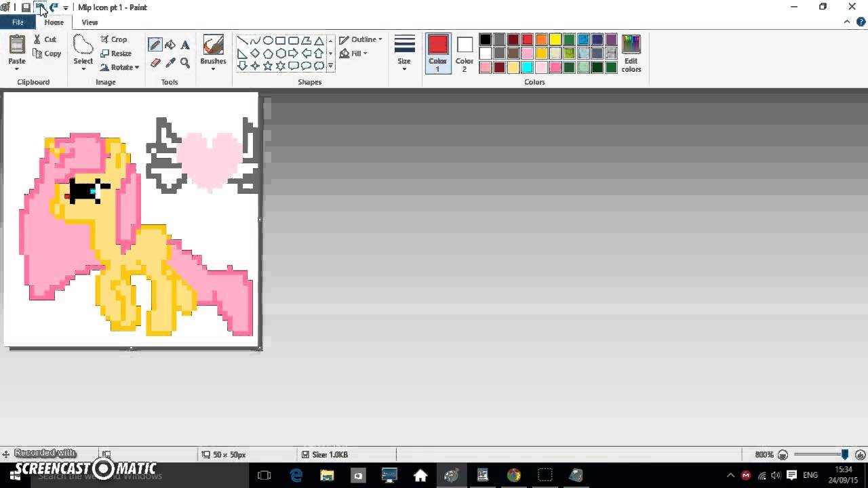Click Redo in the Quick Access Toolbar

[54, 7]
